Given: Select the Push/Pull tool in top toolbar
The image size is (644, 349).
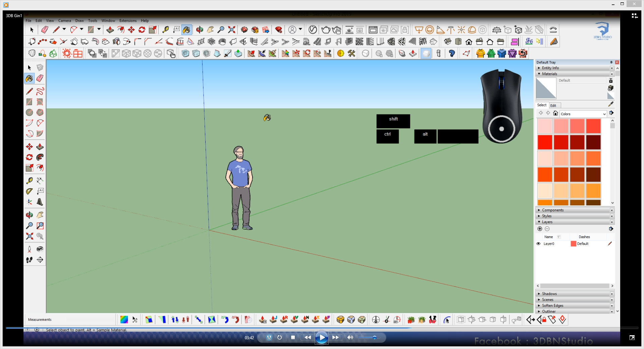Looking at the screenshot, I should coord(110,30).
